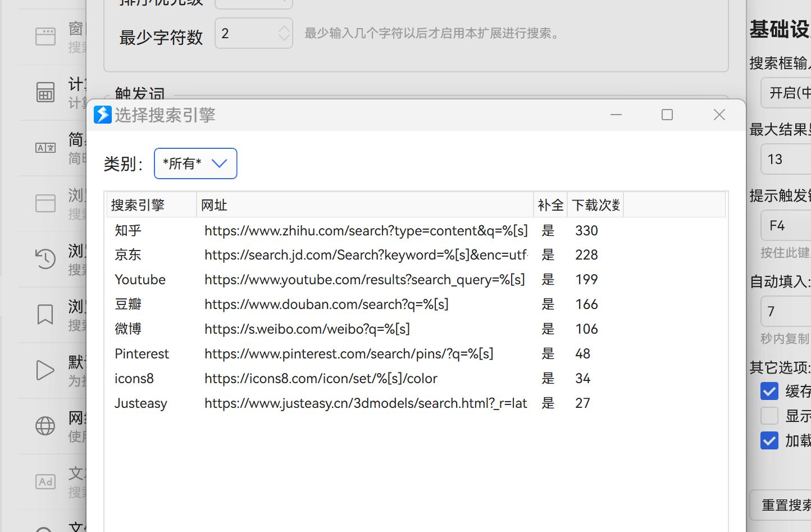The height and width of the screenshot is (532, 811).
Task: Click the app icon in 选择搜索引擎 title bar
Action: pyautogui.click(x=102, y=115)
